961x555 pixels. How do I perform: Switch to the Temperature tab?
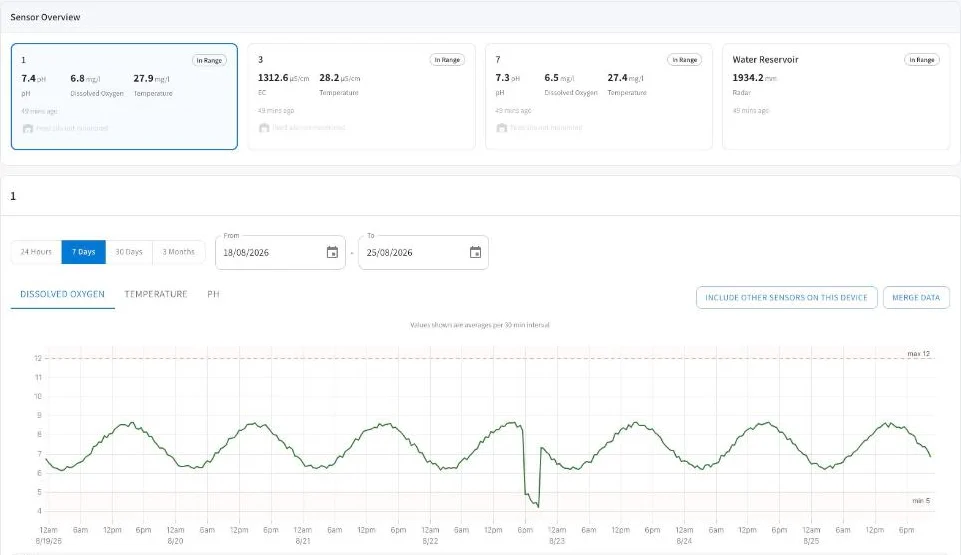coord(156,295)
